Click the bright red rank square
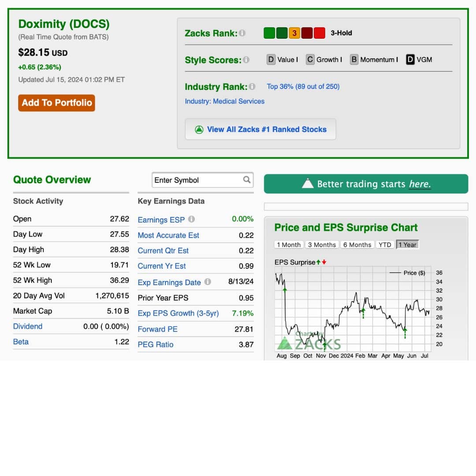 coord(320,33)
